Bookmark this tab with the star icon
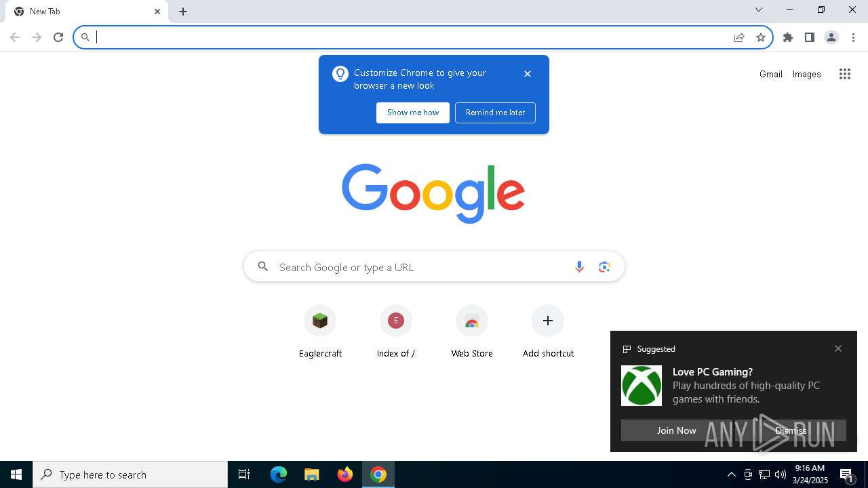This screenshot has height=488, width=868. [x=761, y=37]
